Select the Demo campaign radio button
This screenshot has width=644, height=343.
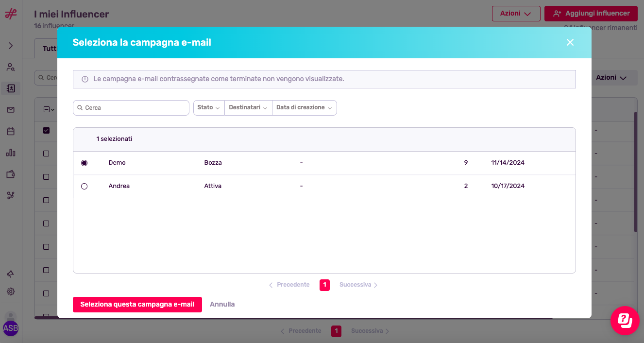(x=85, y=163)
